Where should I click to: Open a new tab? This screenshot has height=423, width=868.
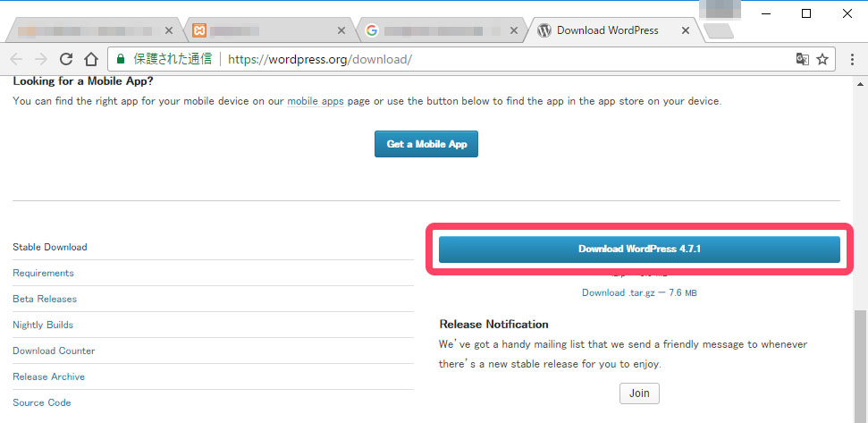tap(719, 31)
